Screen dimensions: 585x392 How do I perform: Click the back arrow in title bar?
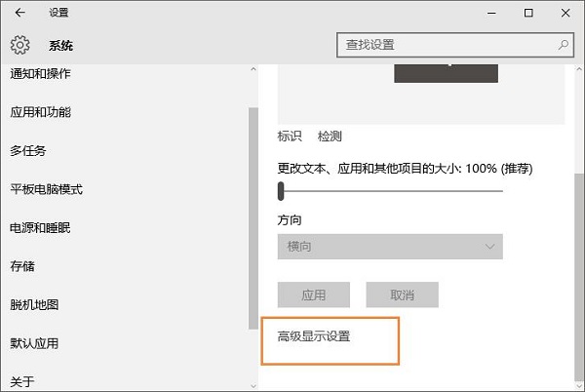pos(20,13)
